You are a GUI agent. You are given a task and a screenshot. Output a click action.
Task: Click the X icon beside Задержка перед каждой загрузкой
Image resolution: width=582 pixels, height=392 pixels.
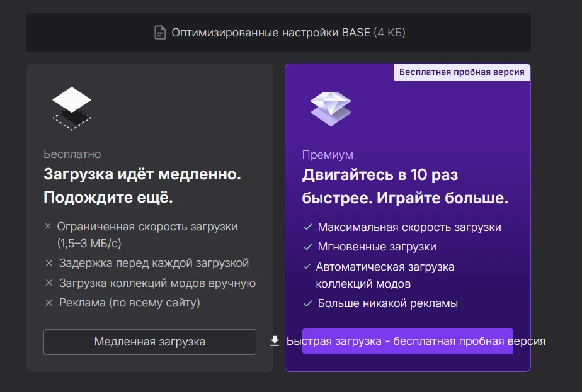(x=49, y=263)
